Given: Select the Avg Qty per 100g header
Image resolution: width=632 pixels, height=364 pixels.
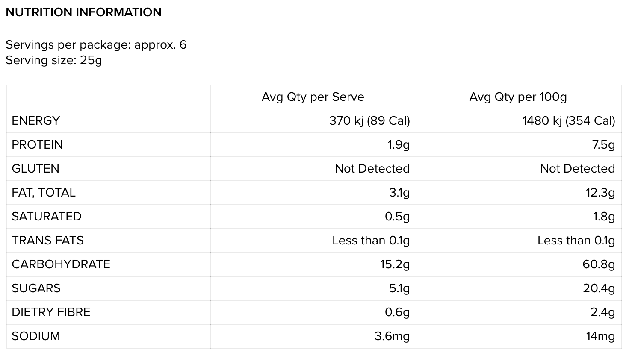Looking at the screenshot, I should coord(518,97).
